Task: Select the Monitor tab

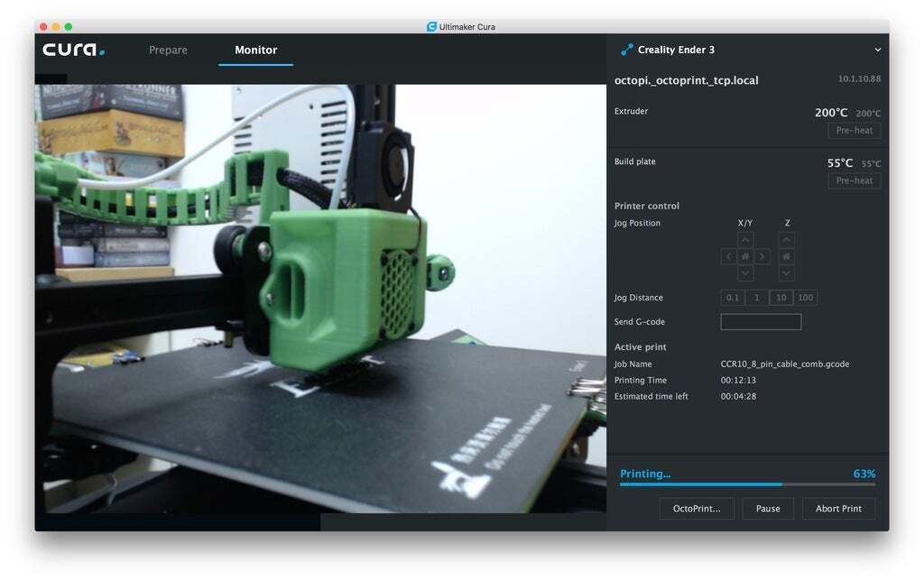Action: pyautogui.click(x=255, y=51)
